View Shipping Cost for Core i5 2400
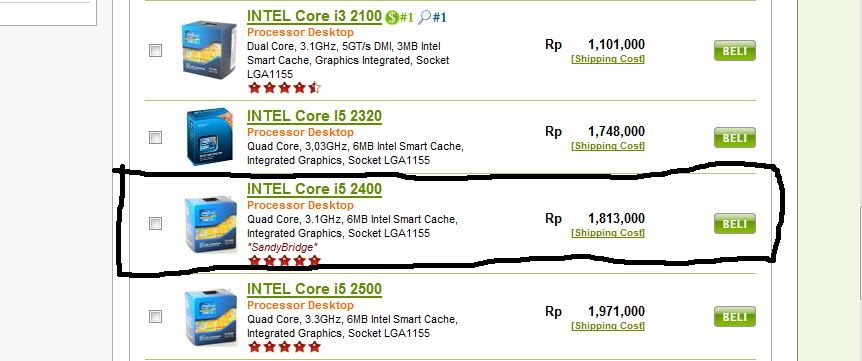The image size is (862, 361). click(608, 233)
